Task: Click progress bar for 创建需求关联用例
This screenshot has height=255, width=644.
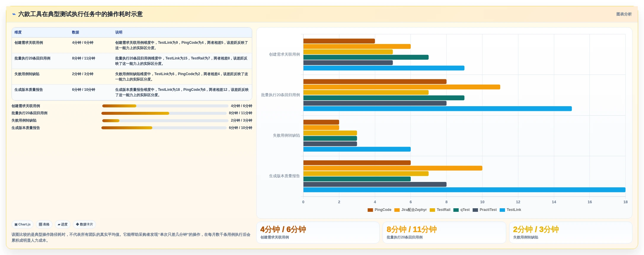Action: (x=165, y=106)
